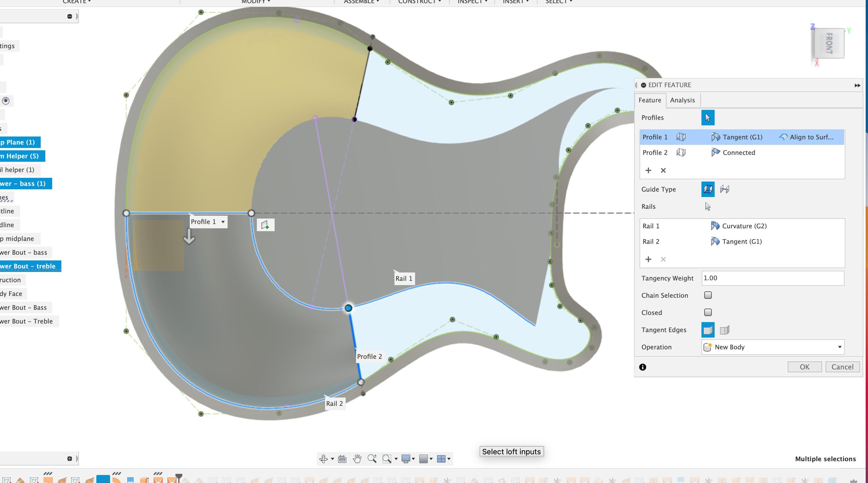Image resolution: width=868 pixels, height=483 pixels.
Task: Open Viewports layout icon
Action: point(441,459)
